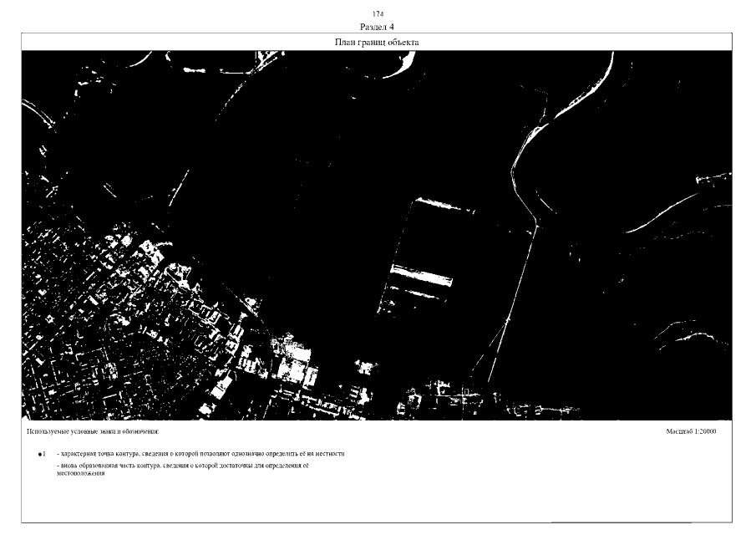Select the "Используемые условные знаки и обозначения" heading
Screen dimensions: 756x535
click(92, 432)
